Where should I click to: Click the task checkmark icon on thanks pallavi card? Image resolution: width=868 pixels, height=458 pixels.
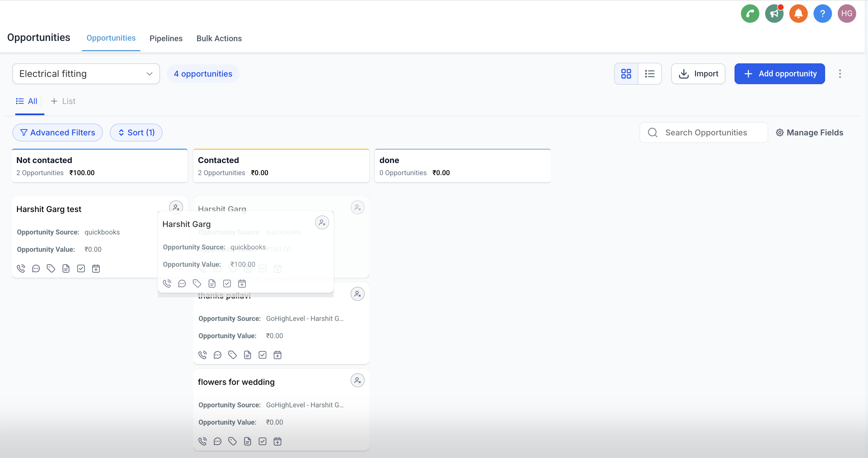tap(263, 355)
